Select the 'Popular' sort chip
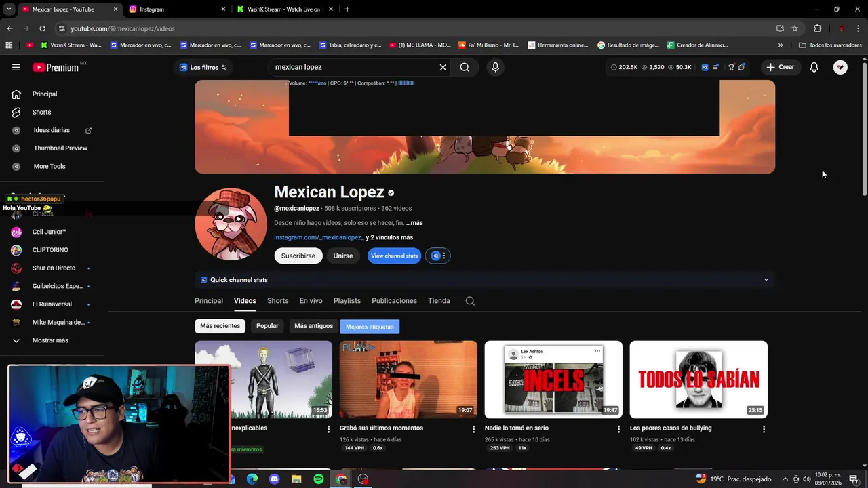Screen dimensions: 868x488 point(267,326)
